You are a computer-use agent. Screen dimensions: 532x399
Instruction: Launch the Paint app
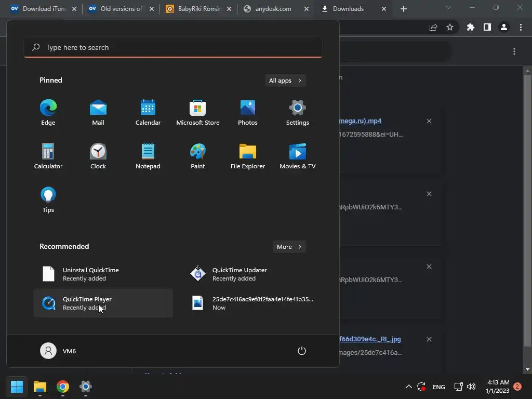click(x=198, y=156)
